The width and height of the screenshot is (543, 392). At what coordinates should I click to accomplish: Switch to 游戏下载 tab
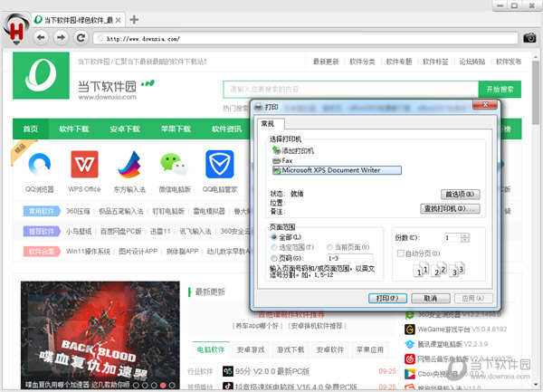click(x=291, y=349)
